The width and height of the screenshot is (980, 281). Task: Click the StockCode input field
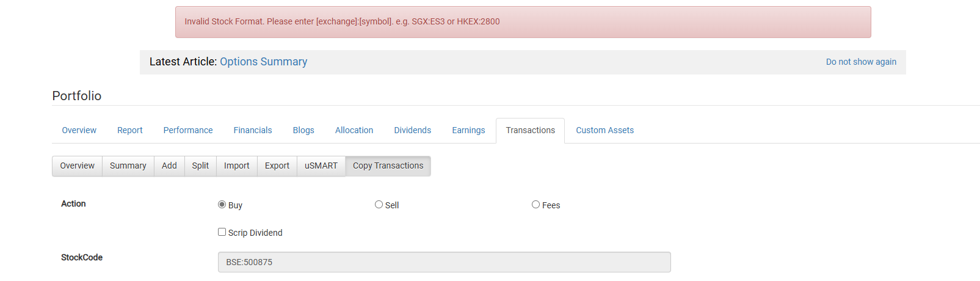pos(444,262)
